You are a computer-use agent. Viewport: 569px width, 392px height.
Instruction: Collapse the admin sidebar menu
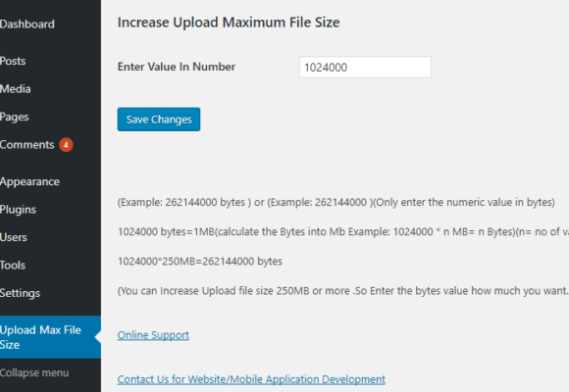click(x=34, y=372)
